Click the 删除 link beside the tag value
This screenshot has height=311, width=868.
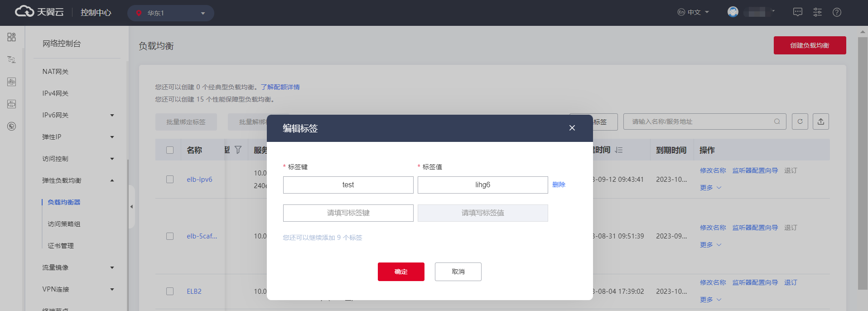[x=559, y=185]
